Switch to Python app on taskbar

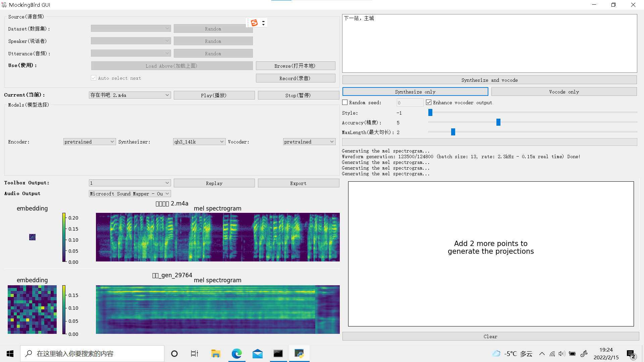pos(299,354)
